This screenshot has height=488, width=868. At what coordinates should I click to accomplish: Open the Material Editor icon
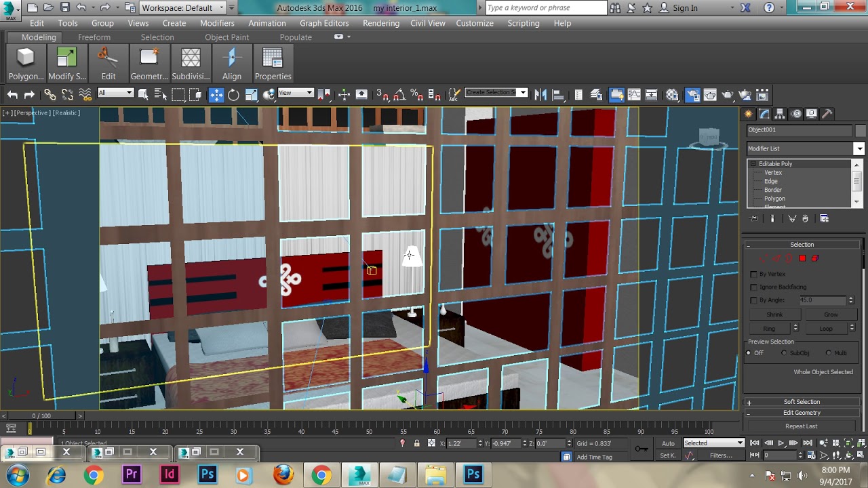[x=672, y=95]
